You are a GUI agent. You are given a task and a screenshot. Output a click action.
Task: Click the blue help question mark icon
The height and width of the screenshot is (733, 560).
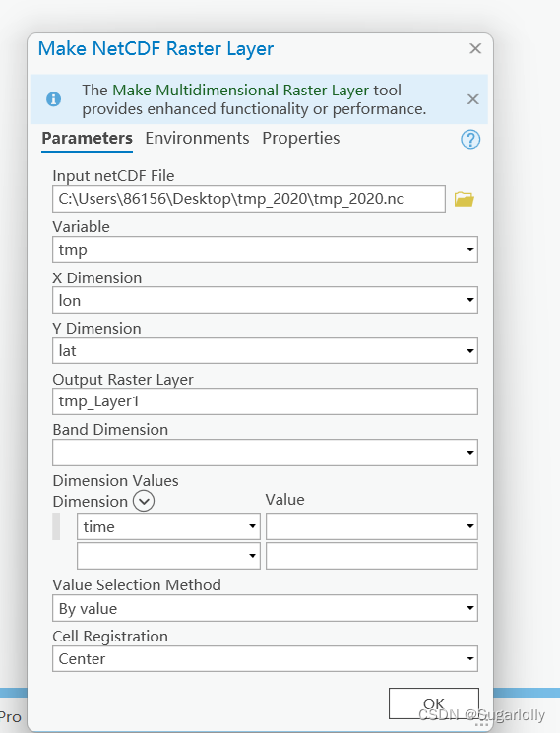point(470,140)
